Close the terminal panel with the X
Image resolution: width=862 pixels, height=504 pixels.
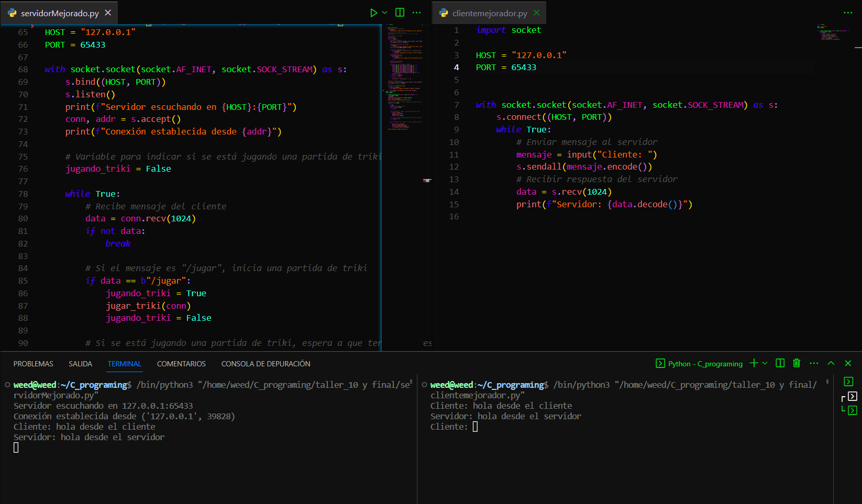point(848,363)
